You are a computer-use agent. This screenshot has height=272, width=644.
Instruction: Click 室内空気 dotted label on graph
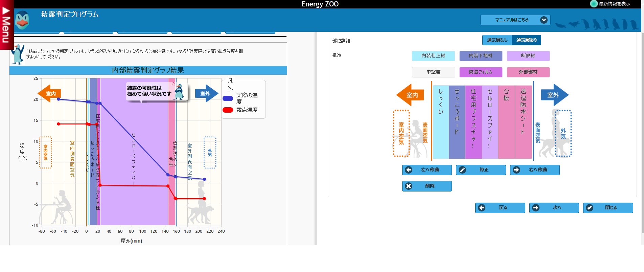(46, 153)
